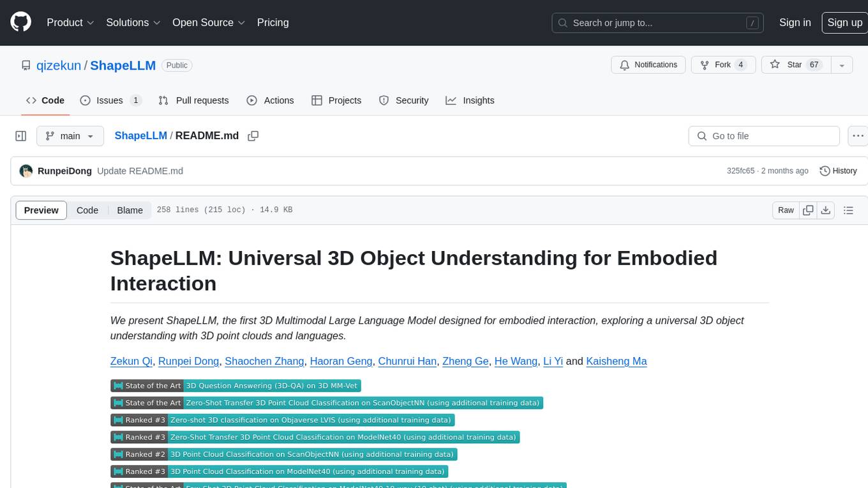The height and width of the screenshot is (488, 868).
Task: Focus the Go to file field
Action: coord(764,136)
